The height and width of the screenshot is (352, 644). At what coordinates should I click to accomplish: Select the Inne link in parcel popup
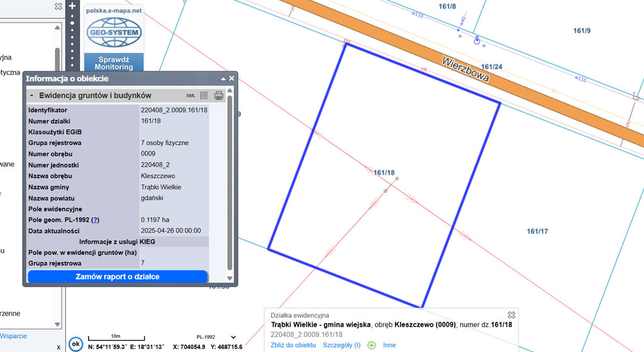[389, 345]
